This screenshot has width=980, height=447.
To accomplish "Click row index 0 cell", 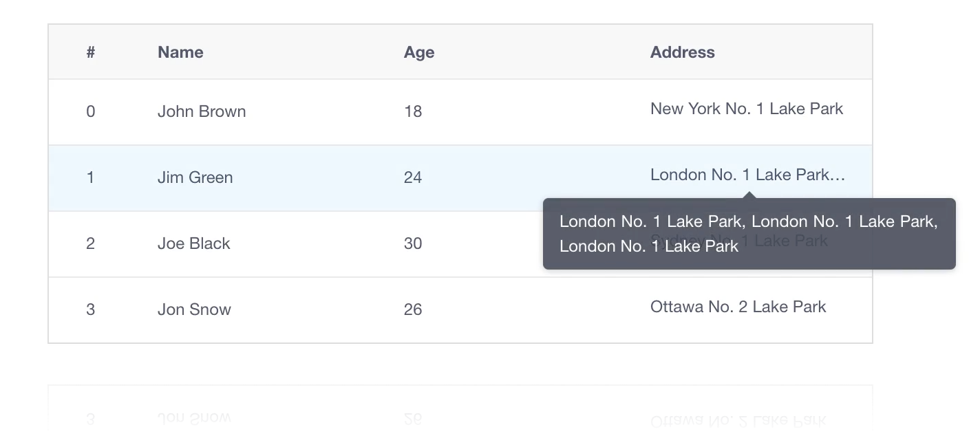I will tap(91, 111).
